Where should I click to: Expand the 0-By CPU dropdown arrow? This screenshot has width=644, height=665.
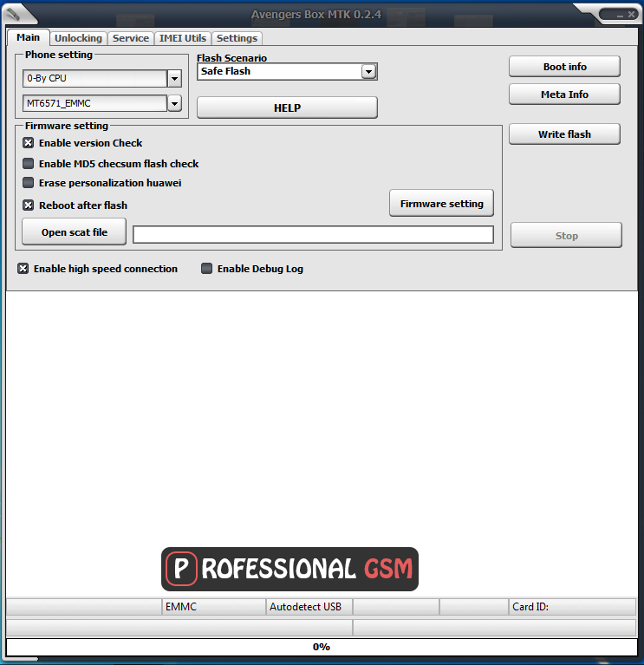click(x=174, y=78)
